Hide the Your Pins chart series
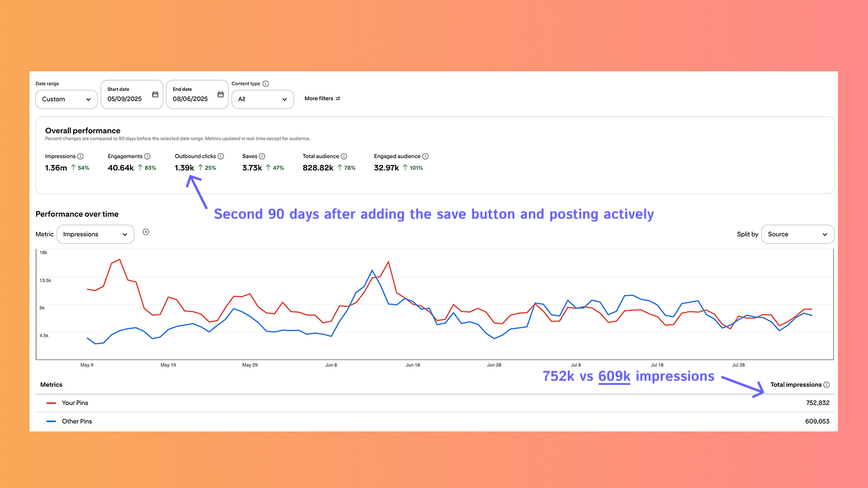Viewport: 868px width, 488px height. point(75,403)
